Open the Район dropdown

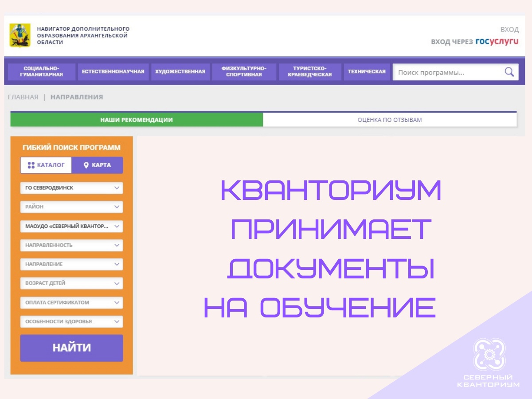pyautogui.click(x=71, y=207)
